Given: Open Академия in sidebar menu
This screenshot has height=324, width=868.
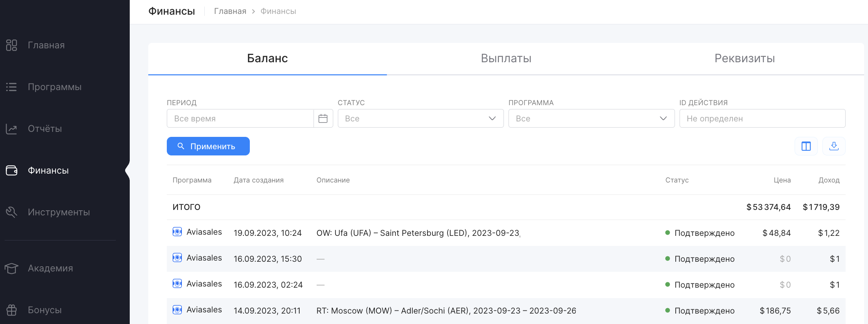Looking at the screenshot, I should (51, 268).
